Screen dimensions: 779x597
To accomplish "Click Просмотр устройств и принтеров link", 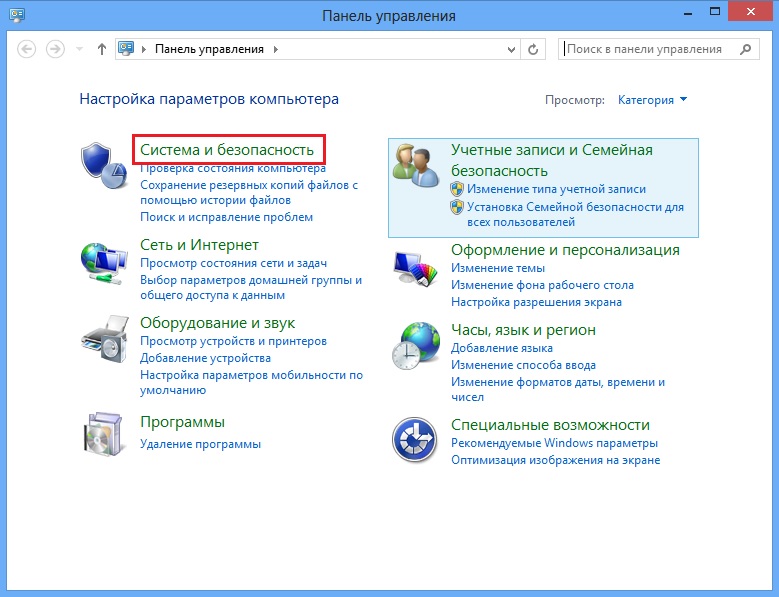I will pos(234,341).
